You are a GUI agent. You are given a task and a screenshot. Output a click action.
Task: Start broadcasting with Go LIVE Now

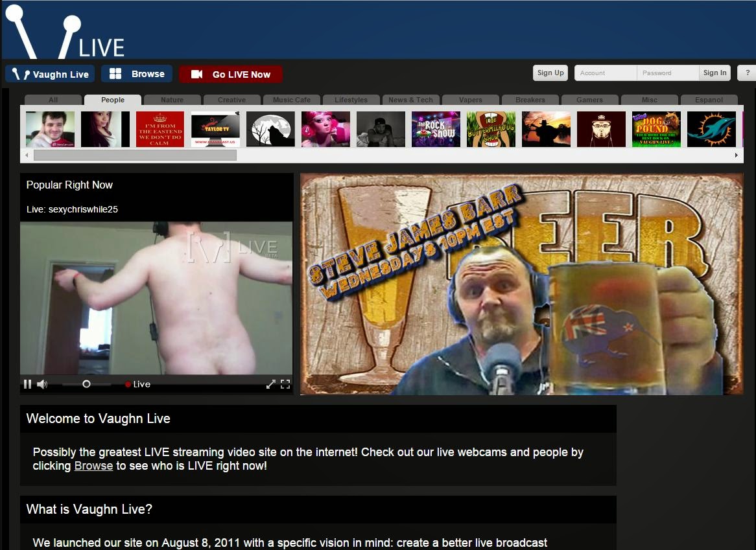pyautogui.click(x=230, y=74)
